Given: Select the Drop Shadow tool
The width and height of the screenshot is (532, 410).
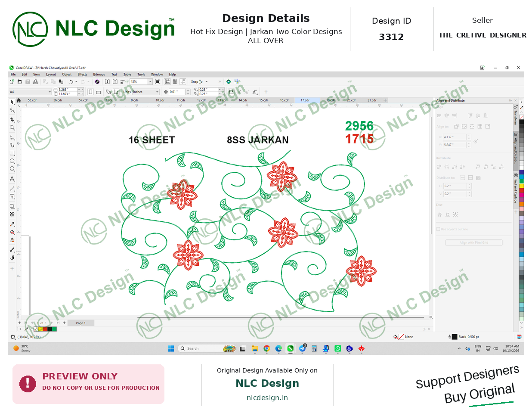Looking at the screenshot, I should [x=12, y=206].
